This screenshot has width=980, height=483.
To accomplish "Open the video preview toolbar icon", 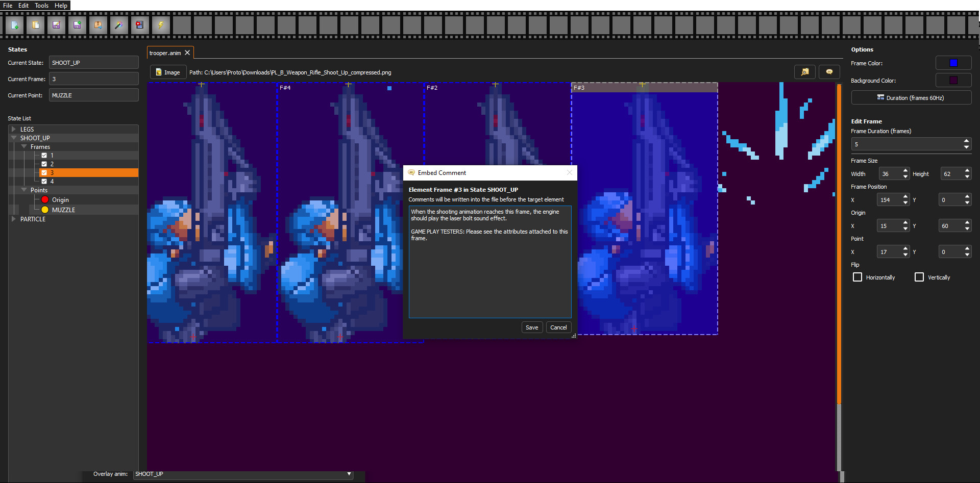I will pos(140,24).
